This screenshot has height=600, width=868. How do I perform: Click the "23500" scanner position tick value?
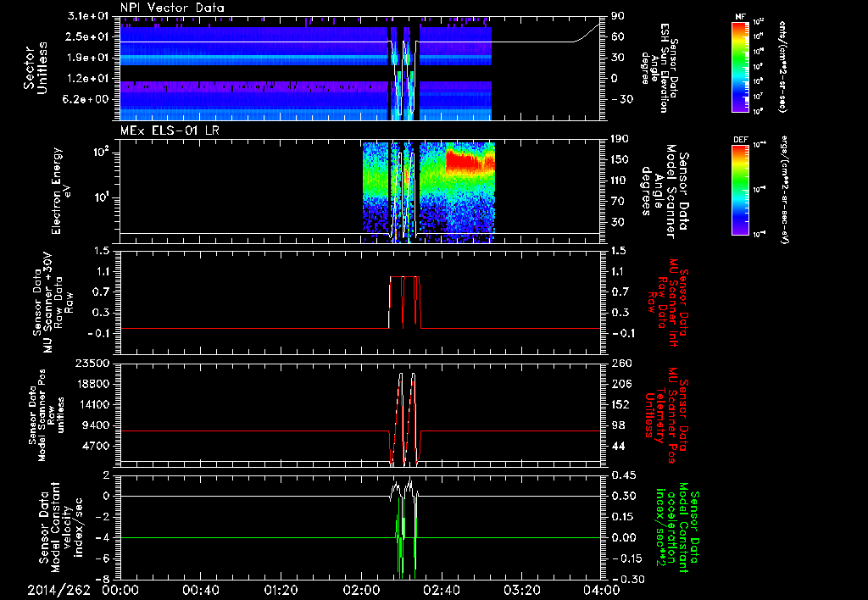(93, 364)
